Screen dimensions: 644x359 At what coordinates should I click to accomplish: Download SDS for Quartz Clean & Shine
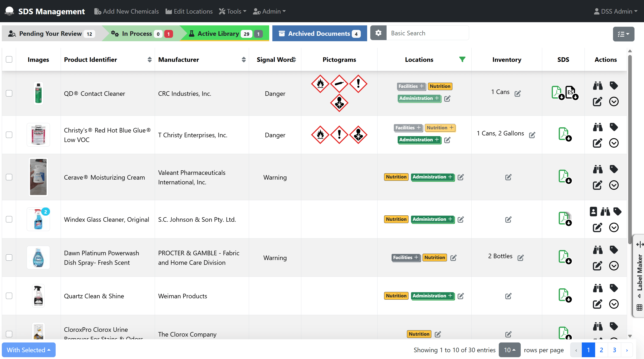coord(565,295)
